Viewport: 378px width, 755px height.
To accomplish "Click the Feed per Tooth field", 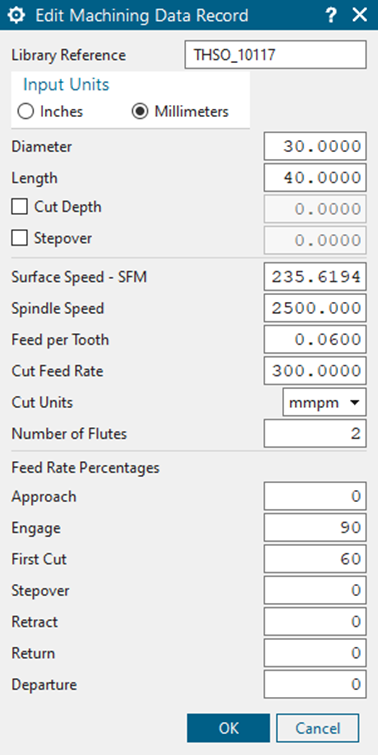I will coord(315,339).
